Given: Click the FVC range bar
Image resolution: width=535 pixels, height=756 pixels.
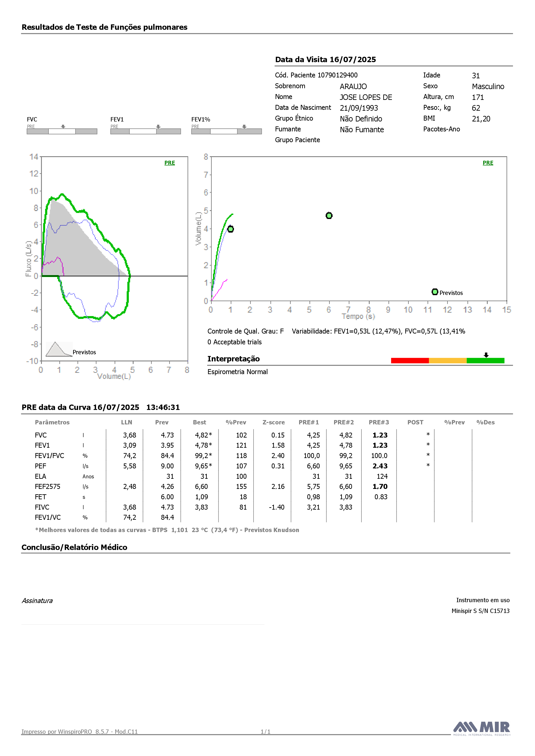Looking at the screenshot, I should coord(62,131).
